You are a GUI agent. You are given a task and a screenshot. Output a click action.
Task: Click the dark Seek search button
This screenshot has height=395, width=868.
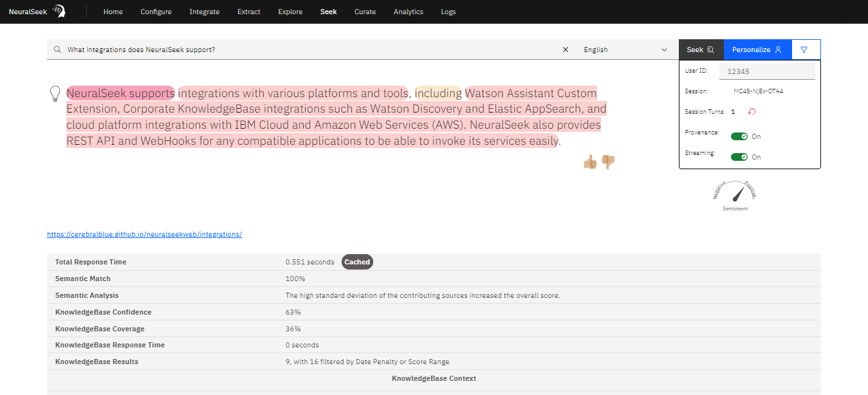point(701,50)
